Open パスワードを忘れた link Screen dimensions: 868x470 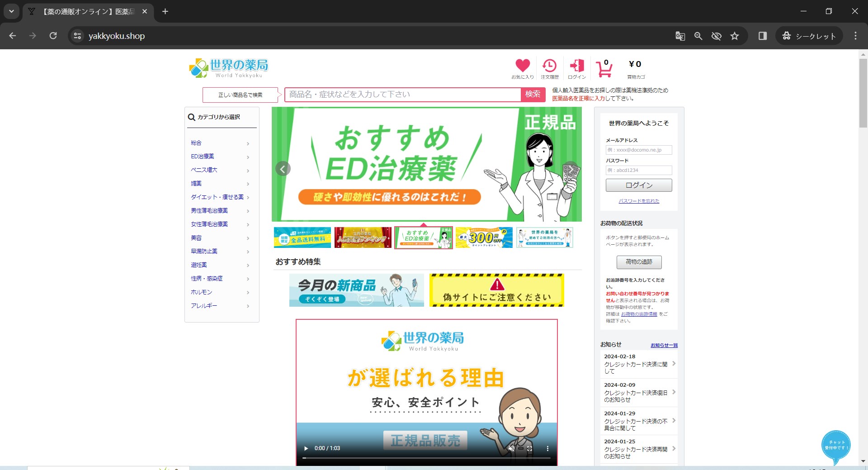639,201
